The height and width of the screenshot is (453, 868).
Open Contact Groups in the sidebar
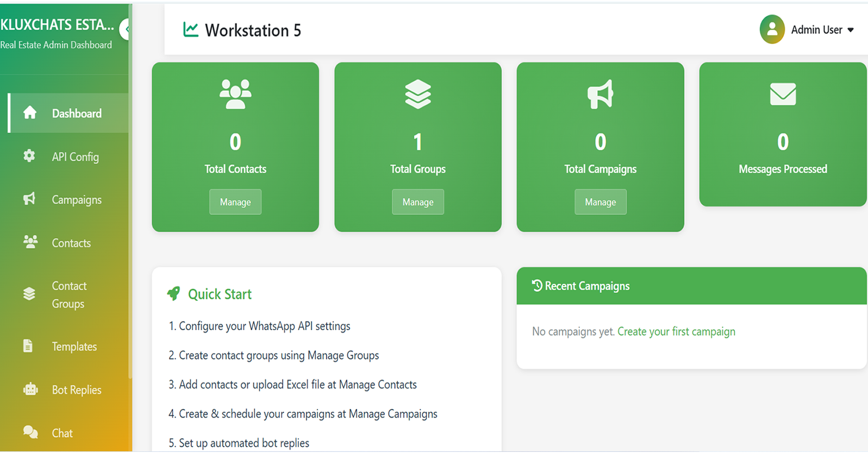click(x=68, y=294)
